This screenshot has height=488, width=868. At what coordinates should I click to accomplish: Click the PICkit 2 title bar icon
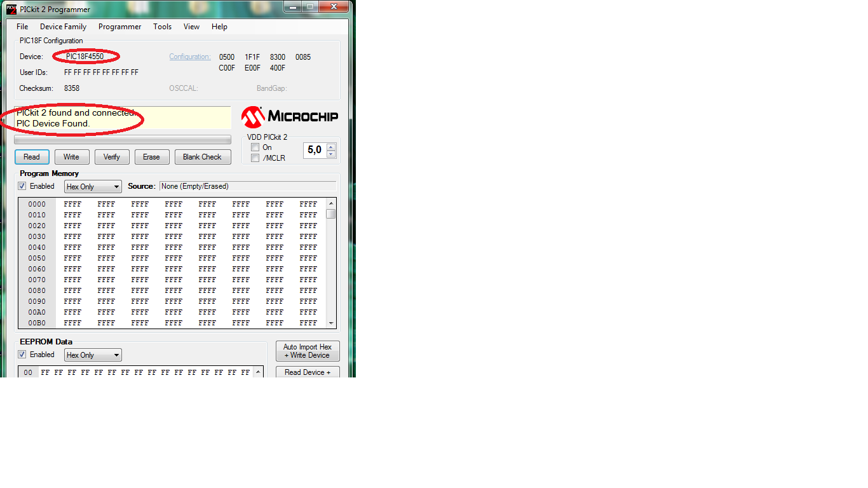11,10
